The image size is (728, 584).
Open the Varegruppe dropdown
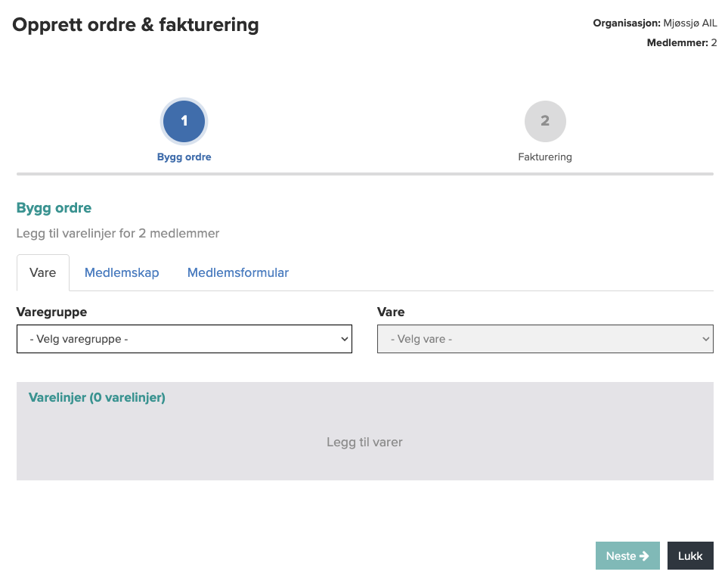(184, 339)
